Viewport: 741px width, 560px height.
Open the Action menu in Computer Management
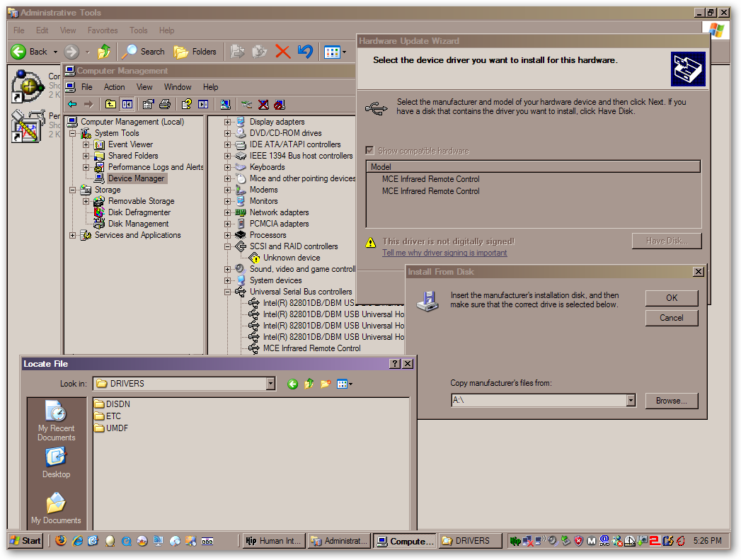[114, 87]
